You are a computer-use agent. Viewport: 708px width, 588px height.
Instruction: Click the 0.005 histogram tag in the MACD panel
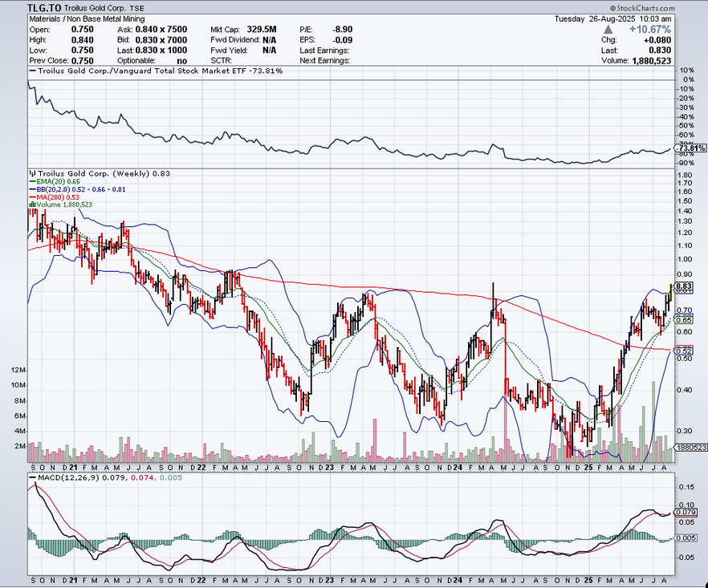point(686,538)
